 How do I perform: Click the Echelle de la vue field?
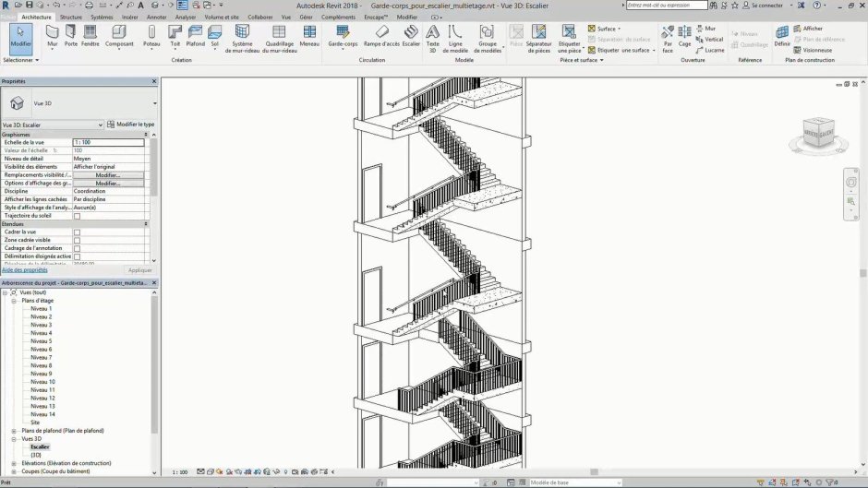pos(108,143)
